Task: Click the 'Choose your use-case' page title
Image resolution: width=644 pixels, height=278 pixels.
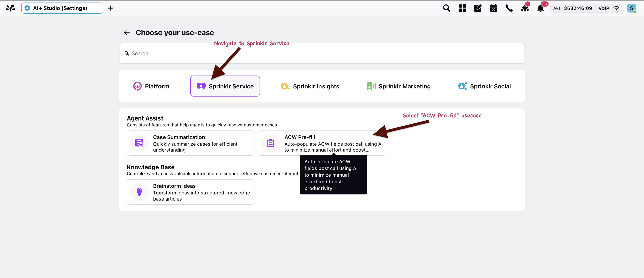Action: coord(175,32)
